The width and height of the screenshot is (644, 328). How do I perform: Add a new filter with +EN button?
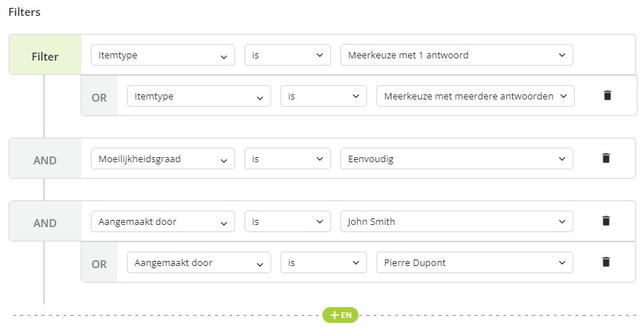340,315
